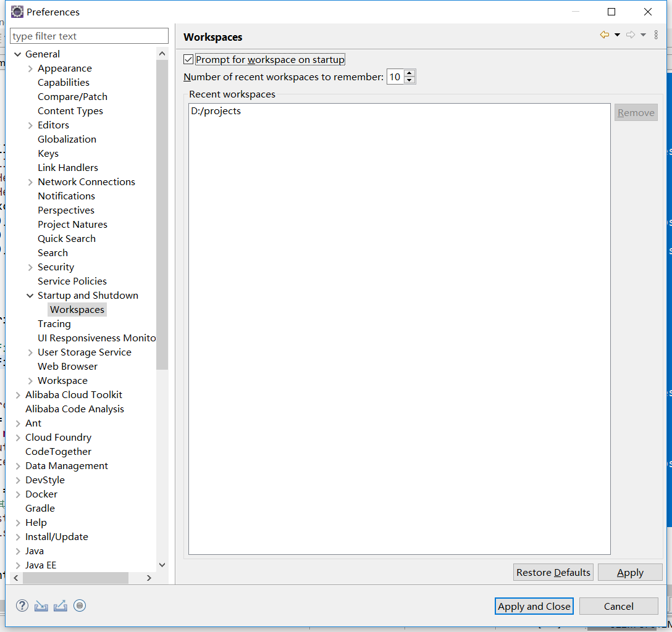The image size is (672, 632).
Task: Select Web Browser in the preferences tree
Action: [x=67, y=366]
